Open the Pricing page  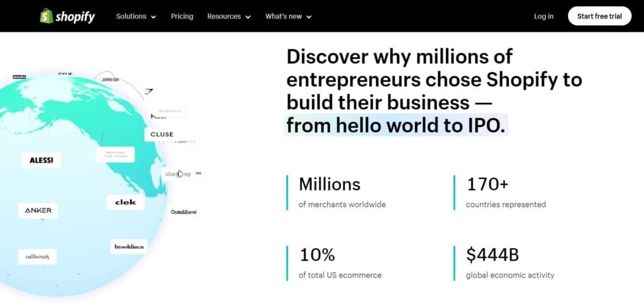point(182,16)
